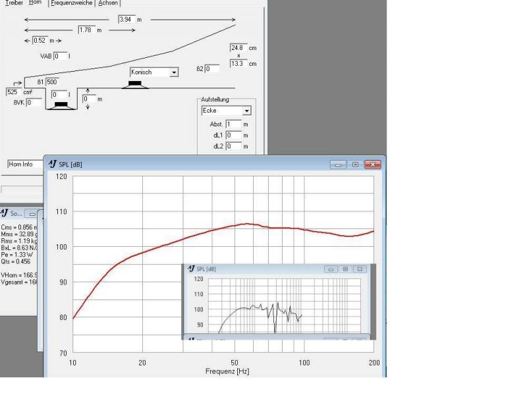
Task: Click the BVK input field
Action: (34, 102)
